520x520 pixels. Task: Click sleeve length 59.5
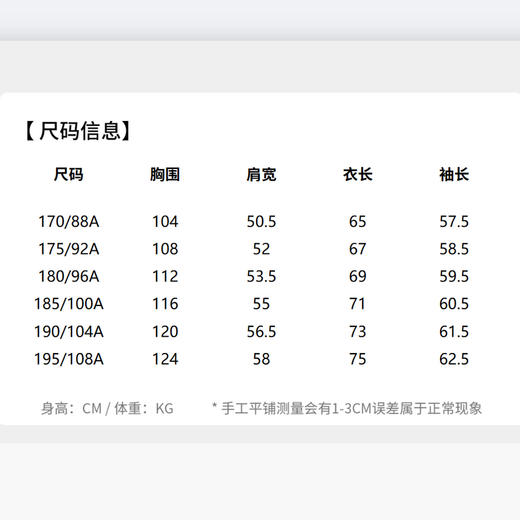[x=454, y=276]
